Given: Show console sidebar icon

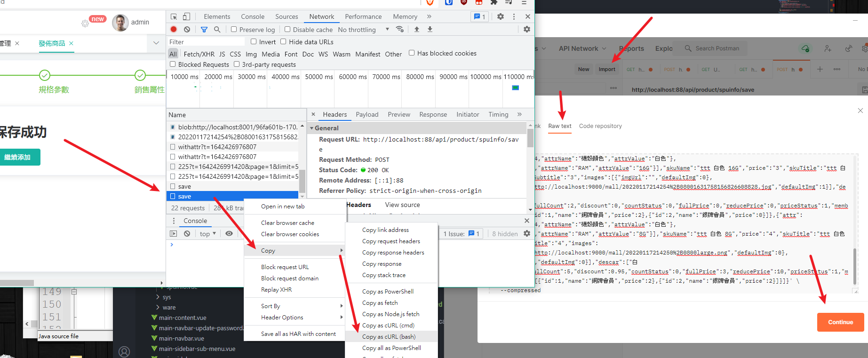Looking at the screenshot, I should (174, 234).
